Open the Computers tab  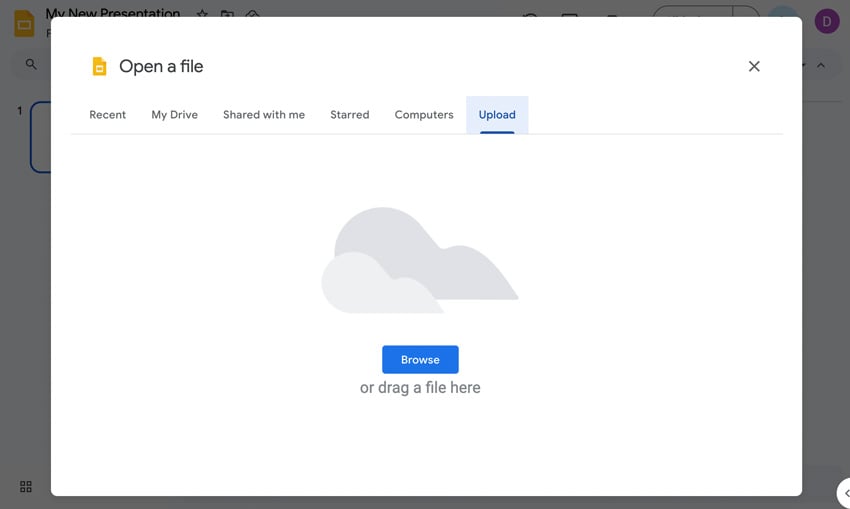coord(424,115)
